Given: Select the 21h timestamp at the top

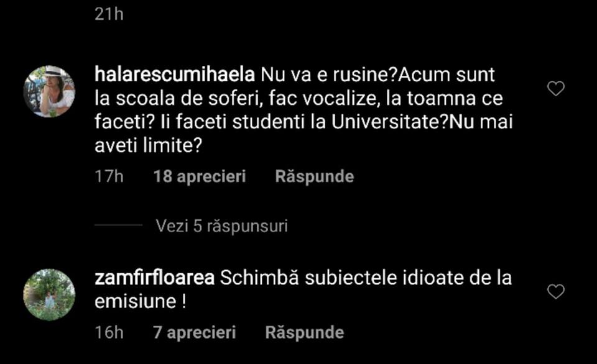Looking at the screenshot, I should tap(109, 14).
